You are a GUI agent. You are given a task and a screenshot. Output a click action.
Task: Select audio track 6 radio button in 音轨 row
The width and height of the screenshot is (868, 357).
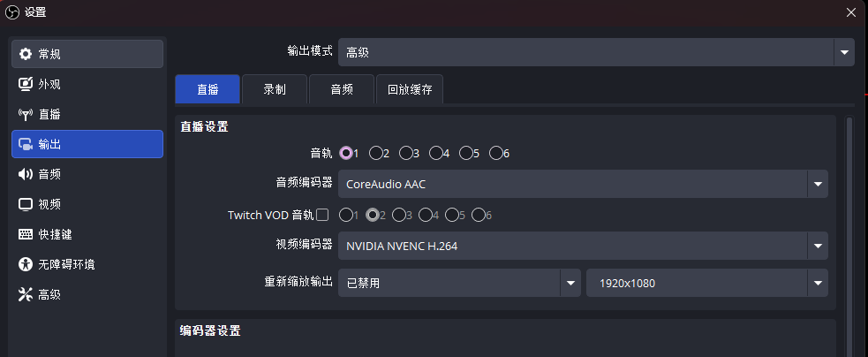pos(496,153)
